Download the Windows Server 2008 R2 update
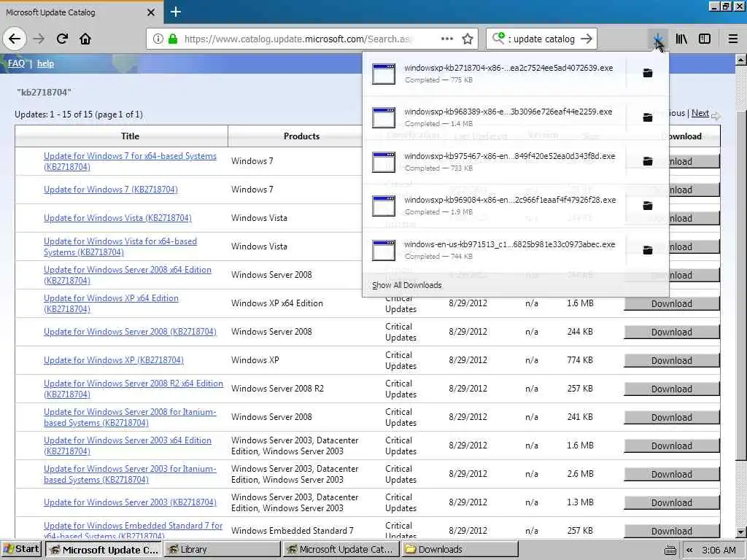This screenshot has height=560, width=747. [672, 389]
